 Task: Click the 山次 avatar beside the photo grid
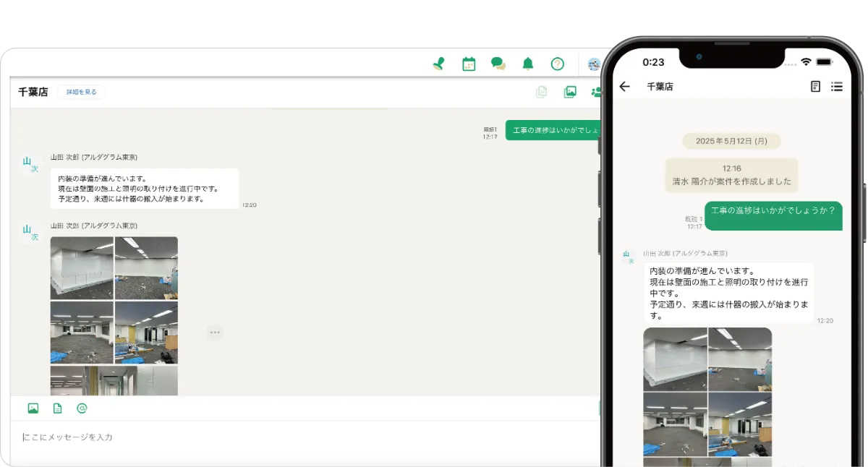click(30, 232)
